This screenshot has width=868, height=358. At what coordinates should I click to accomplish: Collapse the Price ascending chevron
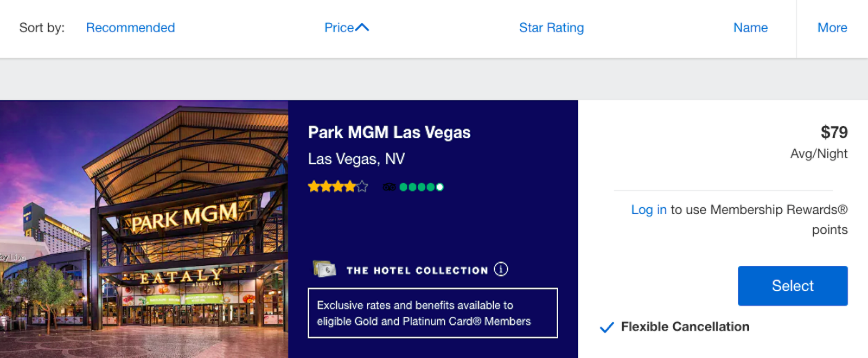[x=362, y=26]
